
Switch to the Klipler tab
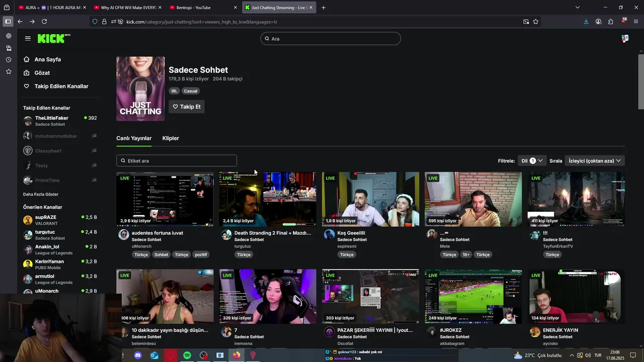coord(171,138)
